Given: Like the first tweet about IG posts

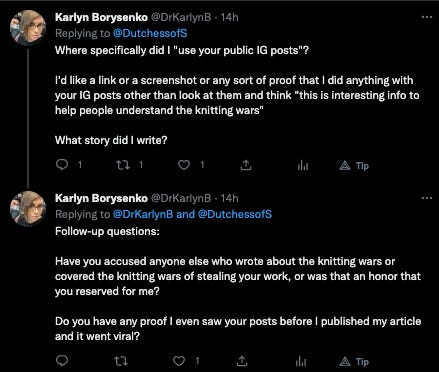Looking at the screenshot, I should coord(184,165).
